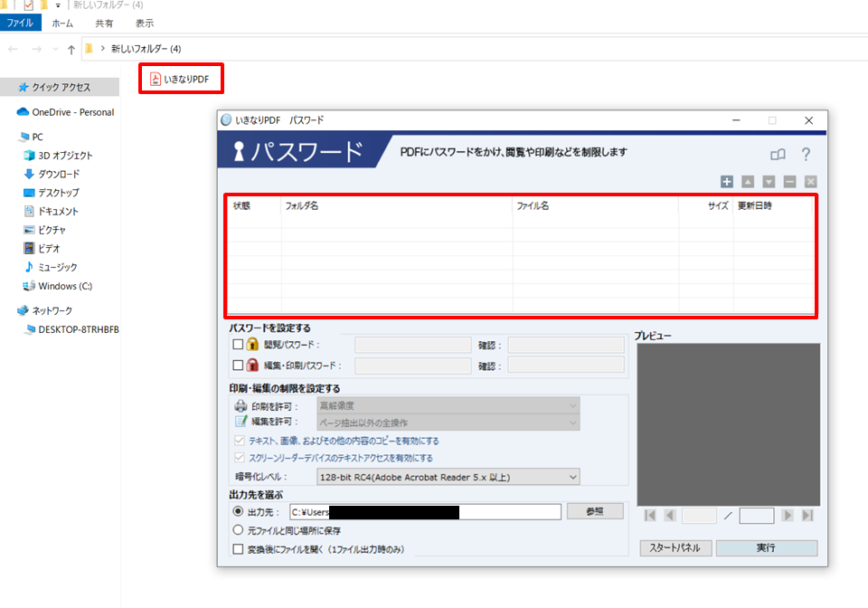Switch to the 表示 ribbon tab
Viewport: 868px width, 608px height.
145,24
